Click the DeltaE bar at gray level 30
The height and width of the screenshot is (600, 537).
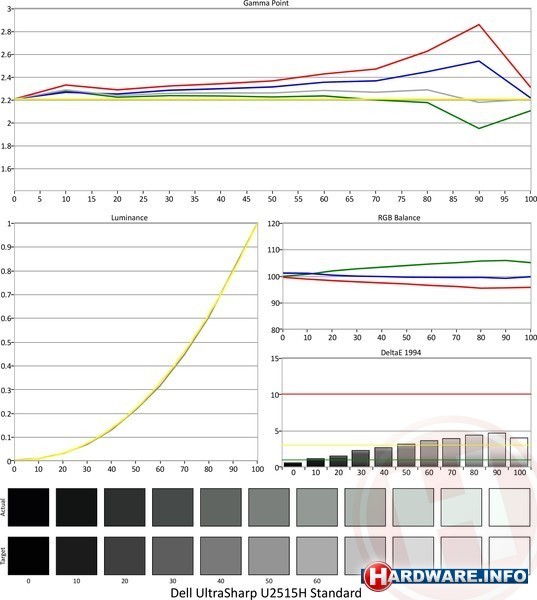pyautogui.click(x=361, y=459)
